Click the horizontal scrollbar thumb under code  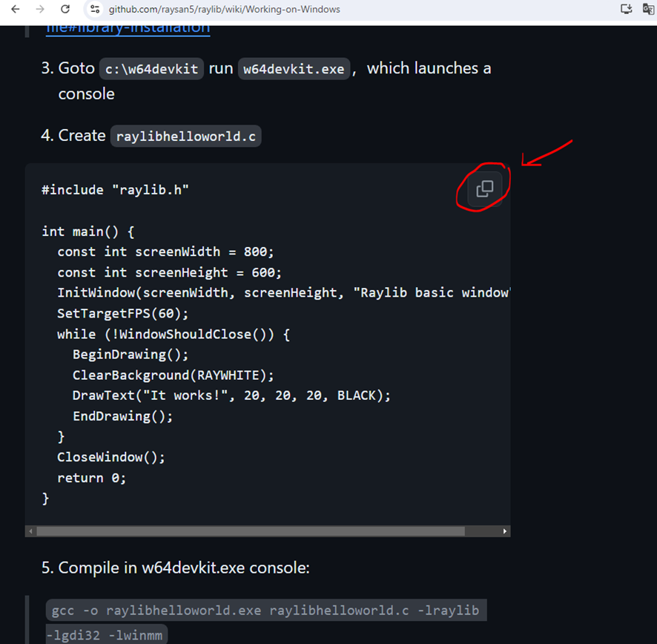(250, 531)
